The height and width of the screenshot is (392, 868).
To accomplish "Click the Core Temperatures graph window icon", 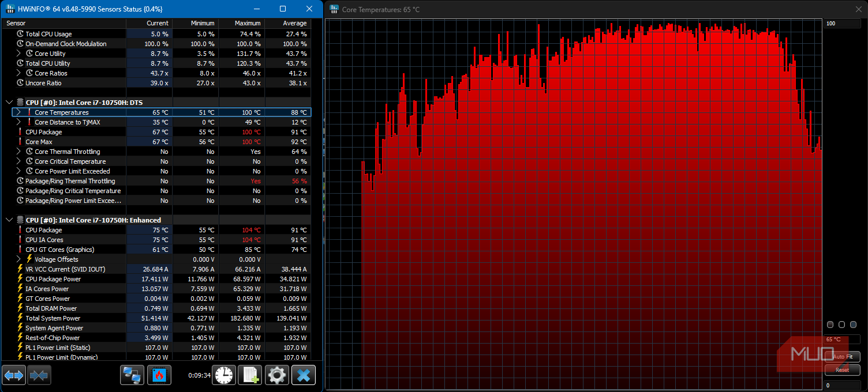I will coord(334,9).
